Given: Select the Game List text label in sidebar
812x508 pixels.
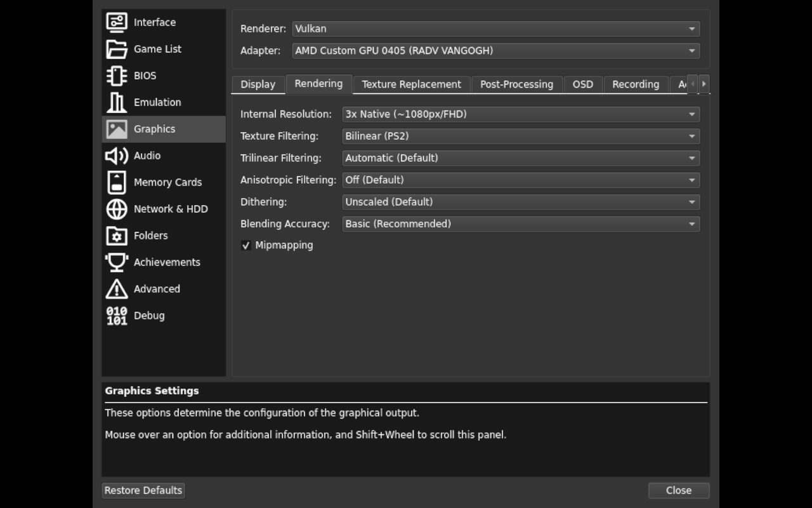Looking at the screenshot, I should (157, 49).
